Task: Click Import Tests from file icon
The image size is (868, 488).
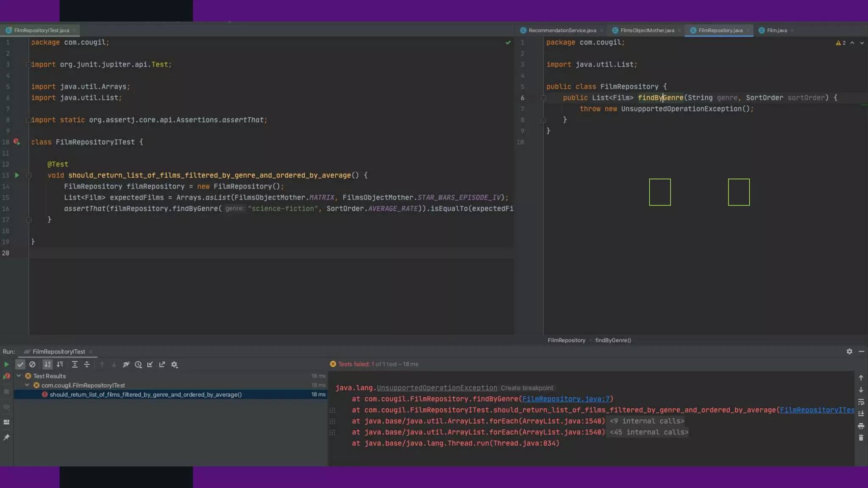Action: tap(150, 364)
